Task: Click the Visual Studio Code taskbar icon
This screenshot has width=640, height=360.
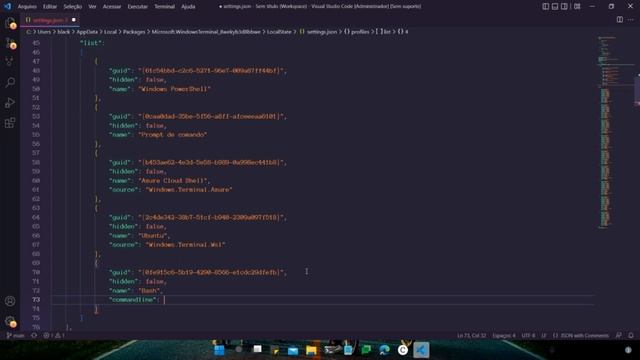Action: coord(421,350)
